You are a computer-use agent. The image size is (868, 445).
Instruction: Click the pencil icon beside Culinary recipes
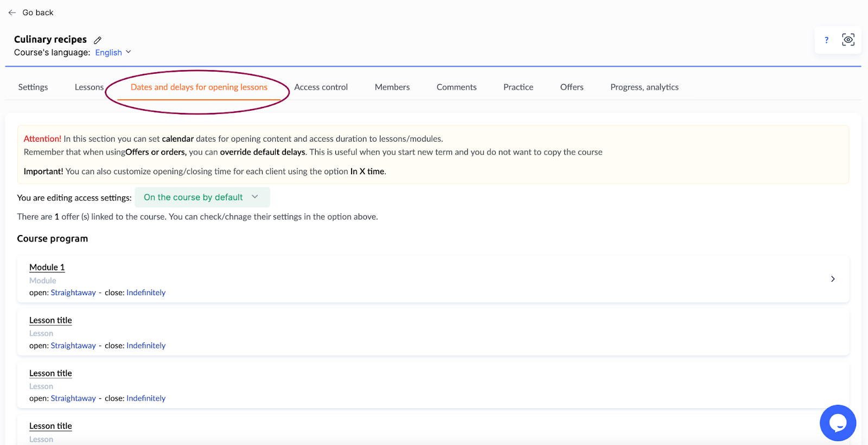click(x=98, y=40)
